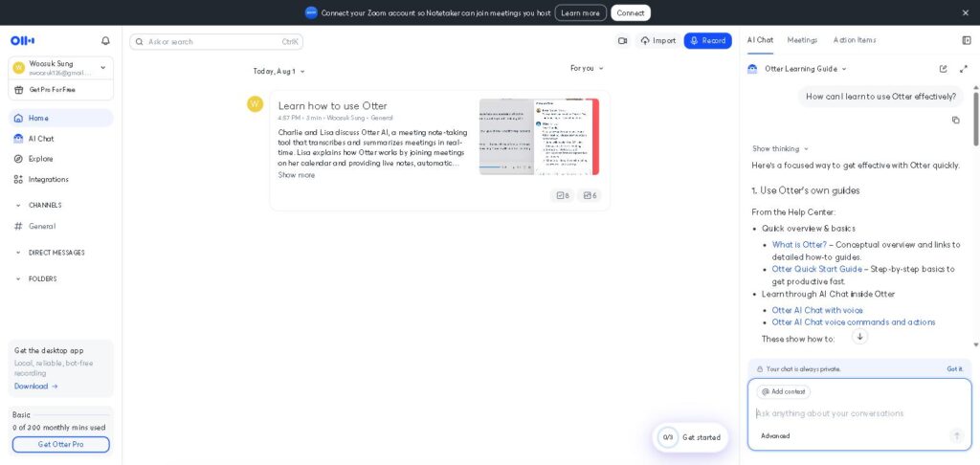This screenshot has height=465, width=980.
Task: Open the Otter Learning Guide chat icon
Action: pos(752,69)
